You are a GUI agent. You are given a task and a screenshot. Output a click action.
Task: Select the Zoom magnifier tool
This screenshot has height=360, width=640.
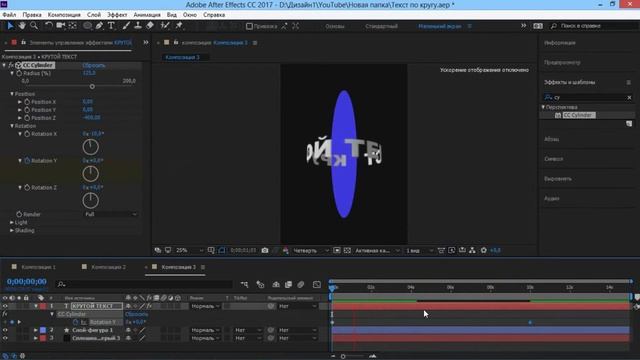pyautogui.click(x=34, y=26)
